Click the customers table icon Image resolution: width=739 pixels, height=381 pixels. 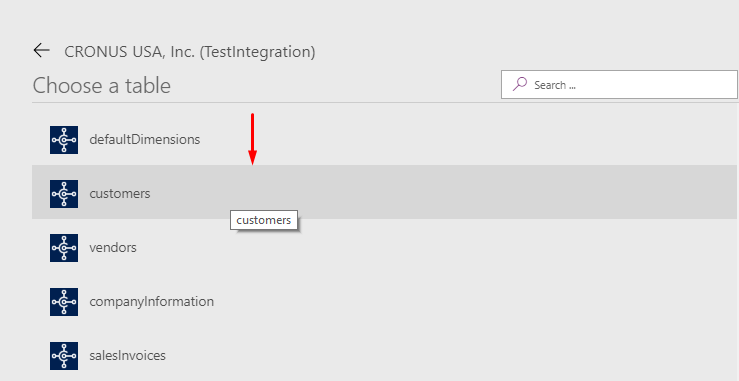pos(64,194)
